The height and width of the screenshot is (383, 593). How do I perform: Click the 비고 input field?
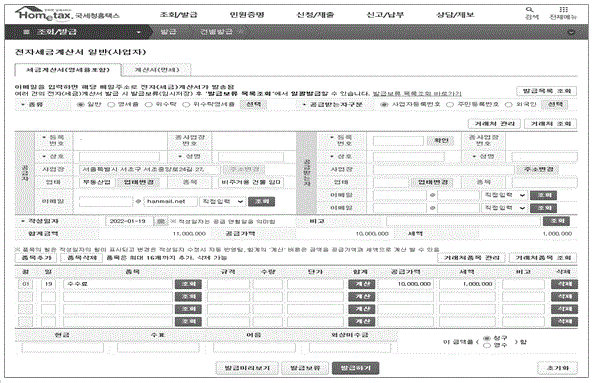[x=464, y=221]
